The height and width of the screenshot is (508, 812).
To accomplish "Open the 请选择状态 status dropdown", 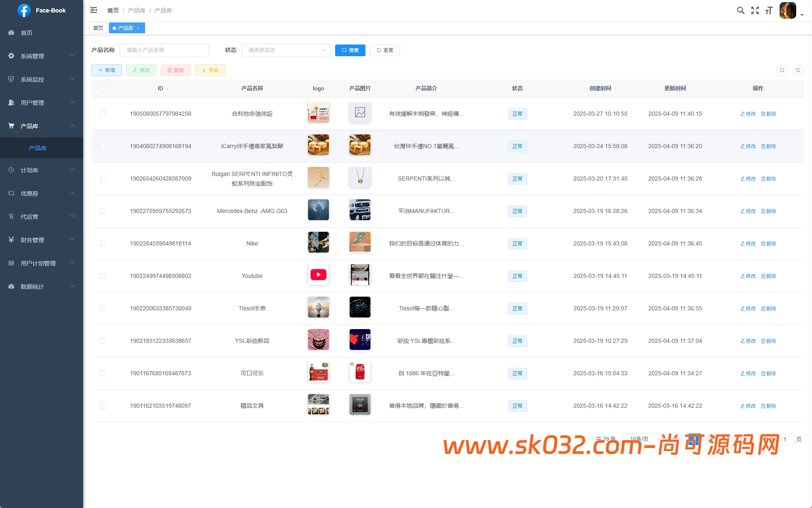I will pos(286,50).
